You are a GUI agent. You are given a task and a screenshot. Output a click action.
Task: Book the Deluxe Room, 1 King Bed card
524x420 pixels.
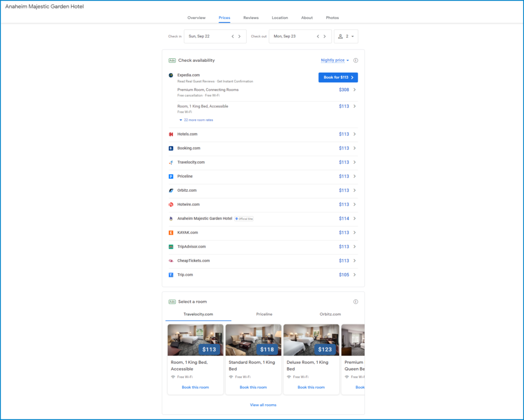(x=311, y=387)
